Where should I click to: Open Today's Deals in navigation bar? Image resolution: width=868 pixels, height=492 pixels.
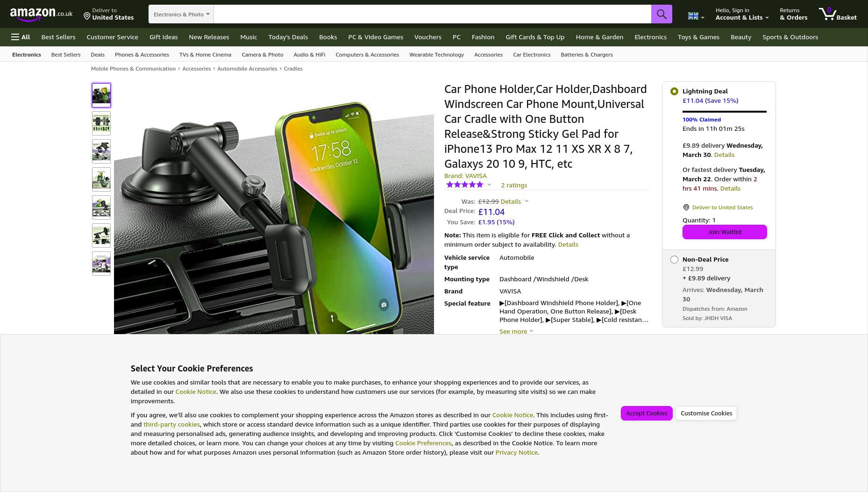288,37
